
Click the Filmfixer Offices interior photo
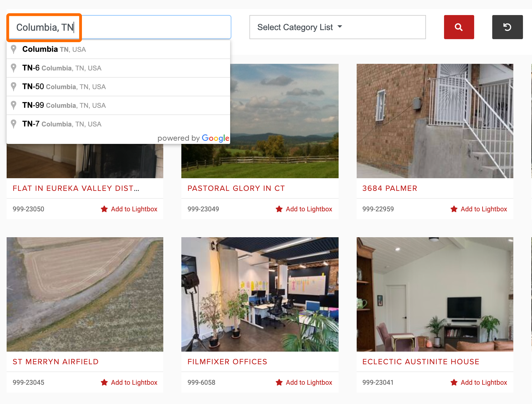(x=260, y=294)
